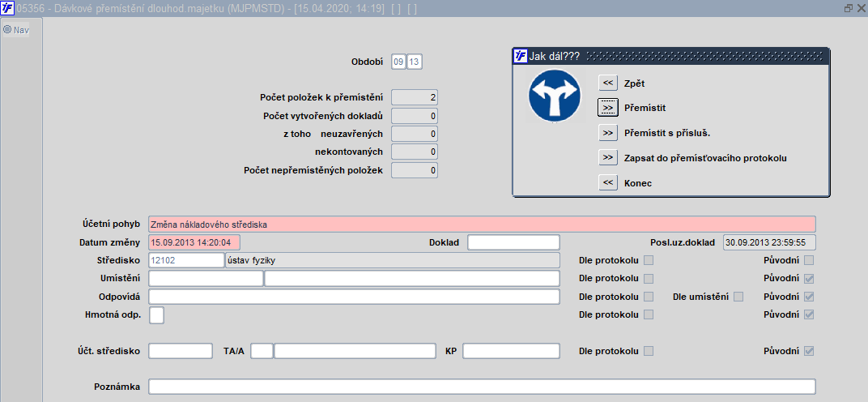Click the ústav fyziky name field

pos(393,260)
